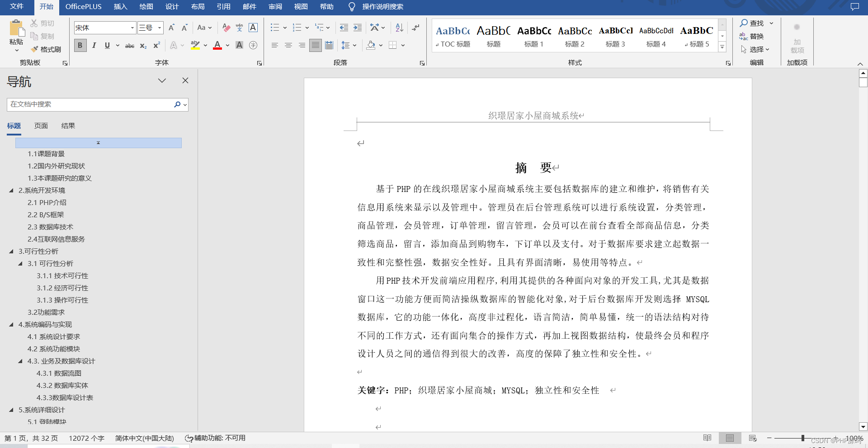Center align the text
Image resolution: width=868 pixels, height=448 pixels.
[288, 45]
